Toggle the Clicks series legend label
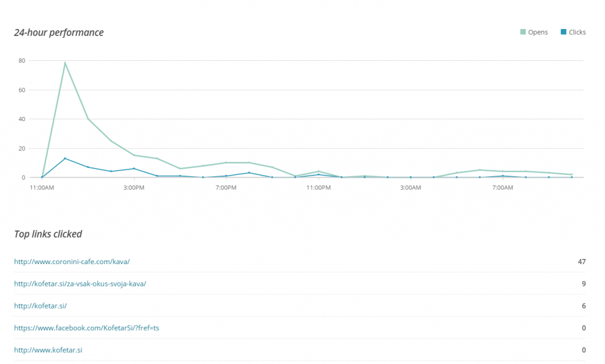This screenshot has width=605, height=364. (x=577, y=32)
